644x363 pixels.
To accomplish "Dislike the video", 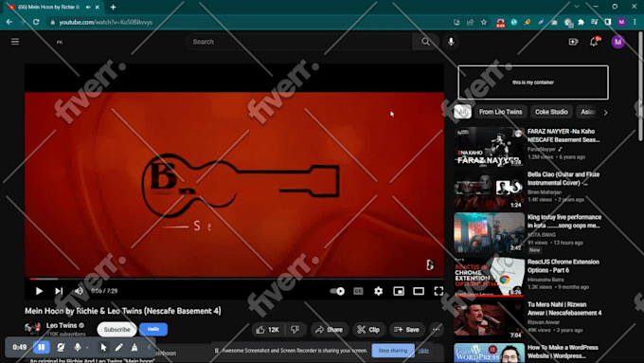I will point(295,330).
